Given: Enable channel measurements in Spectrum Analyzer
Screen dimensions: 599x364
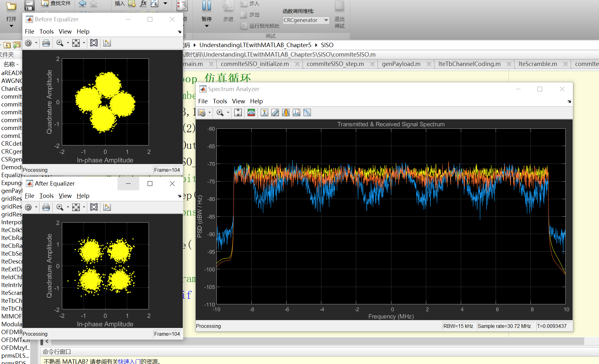Looking at the screenshot, I should click(286, 113).
